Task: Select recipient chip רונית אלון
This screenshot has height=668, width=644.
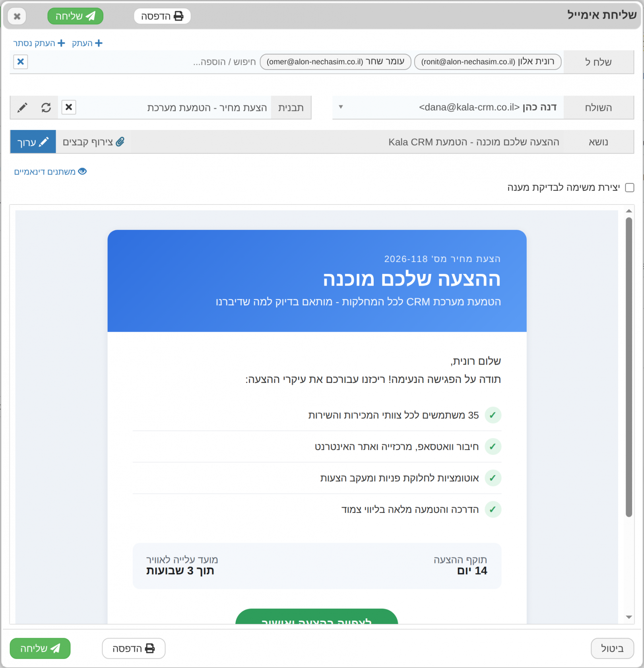Action: (488, 62)
